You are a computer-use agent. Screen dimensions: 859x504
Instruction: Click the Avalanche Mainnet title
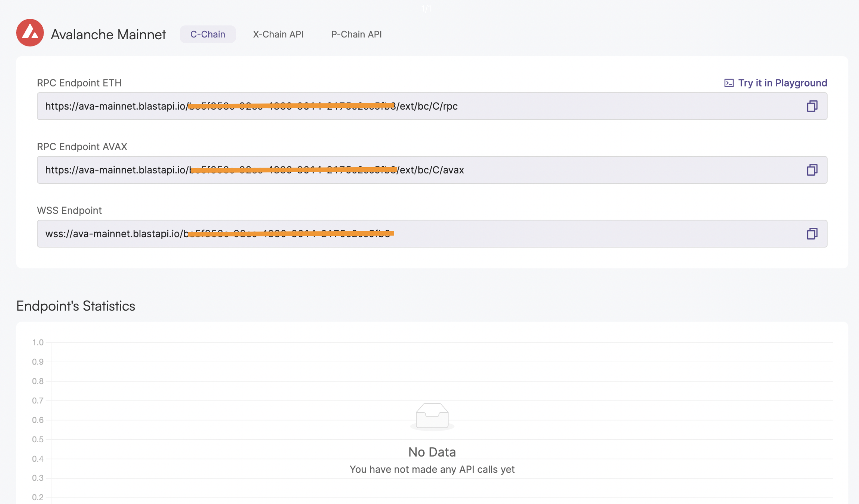(x=108, y=34)
